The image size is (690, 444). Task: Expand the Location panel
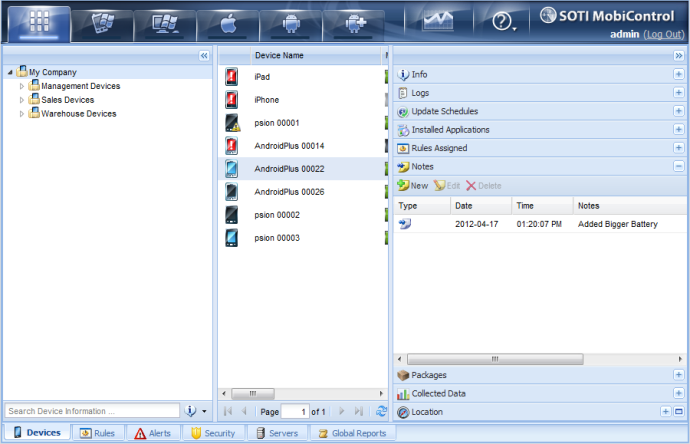[665, 412]
